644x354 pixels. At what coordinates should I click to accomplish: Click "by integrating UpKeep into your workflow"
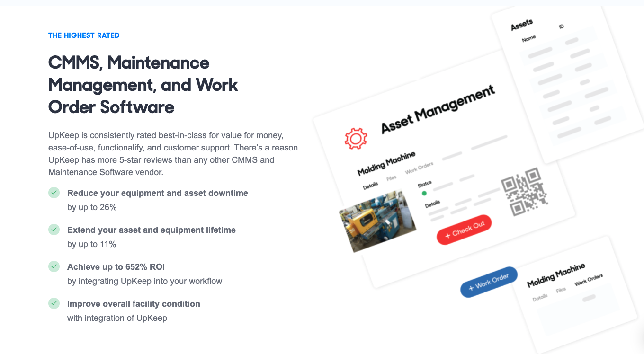145,281
